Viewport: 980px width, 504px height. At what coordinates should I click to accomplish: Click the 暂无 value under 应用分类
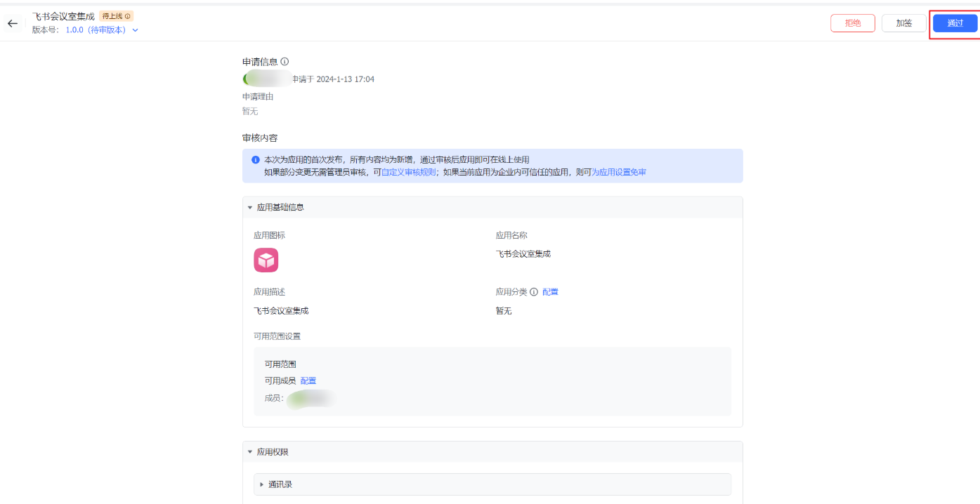tap(504, 311)
